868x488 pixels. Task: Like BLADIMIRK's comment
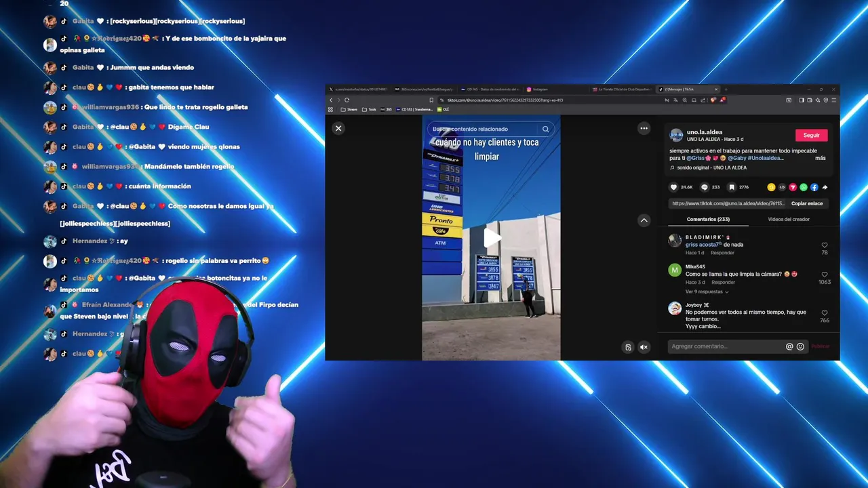(825, 245)
